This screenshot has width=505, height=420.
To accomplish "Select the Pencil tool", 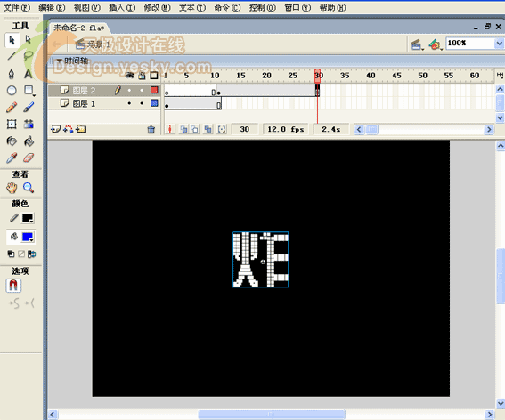I will pyautogui.click(x=12, y=107).
